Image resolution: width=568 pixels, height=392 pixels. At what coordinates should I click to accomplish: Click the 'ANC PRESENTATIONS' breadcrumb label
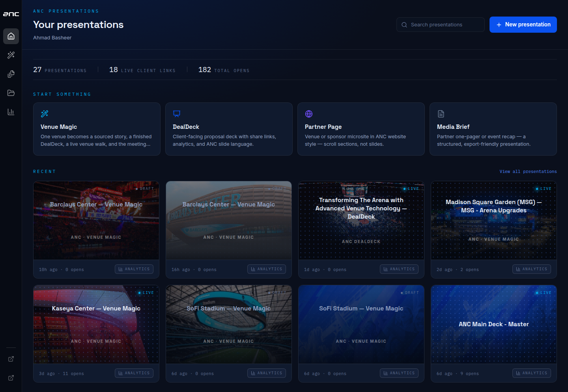(x=66, y=11)
